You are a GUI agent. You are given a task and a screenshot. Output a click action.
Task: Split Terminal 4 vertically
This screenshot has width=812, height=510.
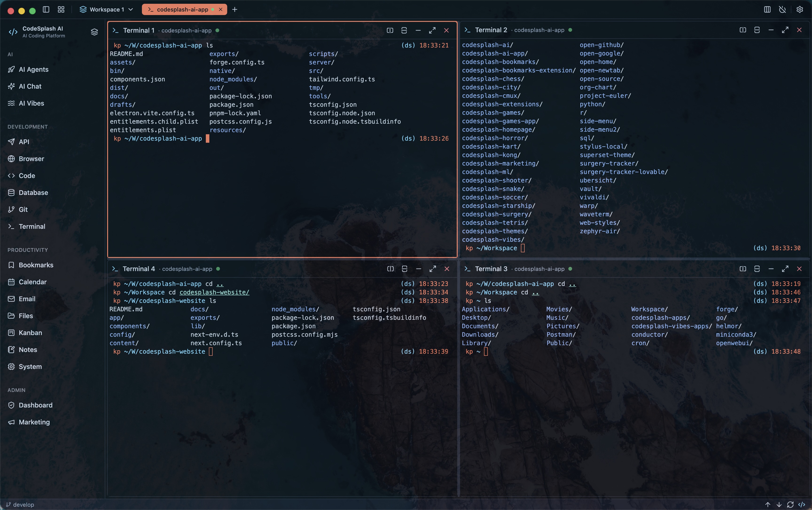pyautogui.click(x=390, y=269)
